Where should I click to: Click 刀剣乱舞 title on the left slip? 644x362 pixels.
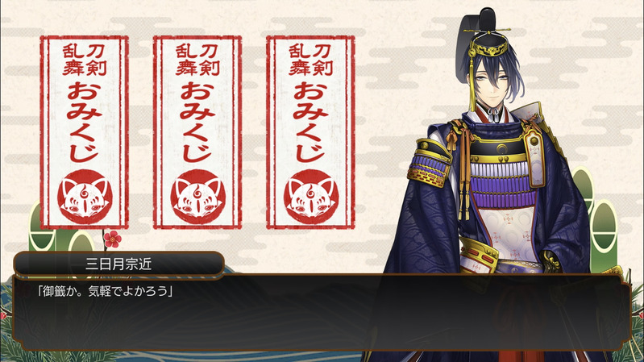click(x=84, y=60)
